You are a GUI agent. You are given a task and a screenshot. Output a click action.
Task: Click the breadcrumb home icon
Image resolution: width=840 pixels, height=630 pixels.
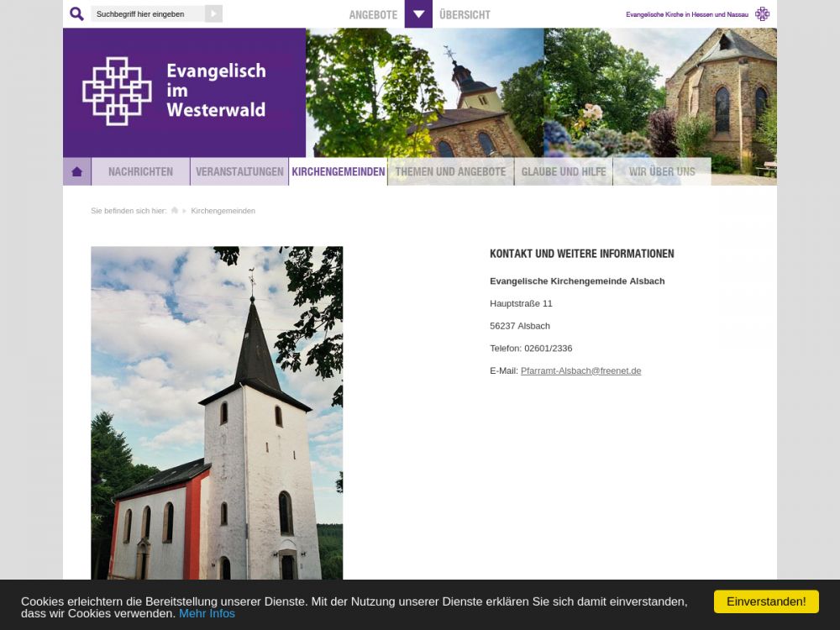(175, 211)
